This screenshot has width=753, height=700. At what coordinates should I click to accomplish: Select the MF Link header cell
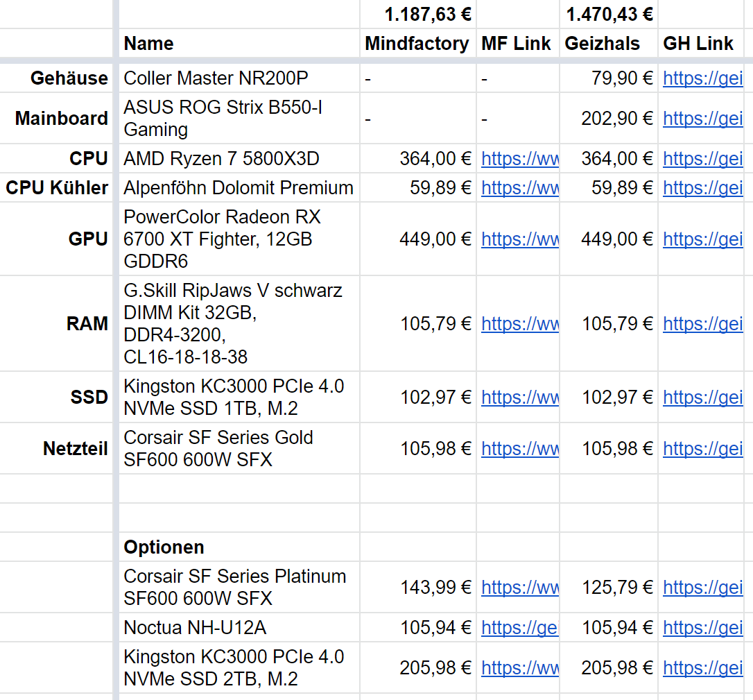pyautogui.click(x=518, y=43)
